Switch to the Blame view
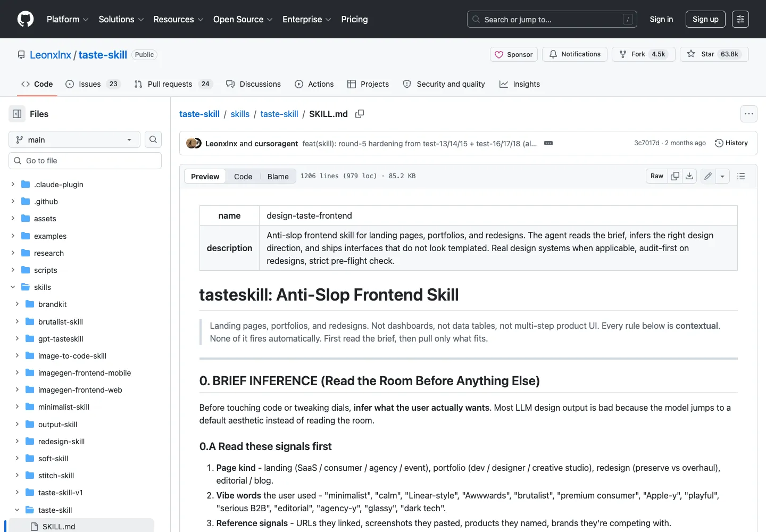 coord(278,177)
